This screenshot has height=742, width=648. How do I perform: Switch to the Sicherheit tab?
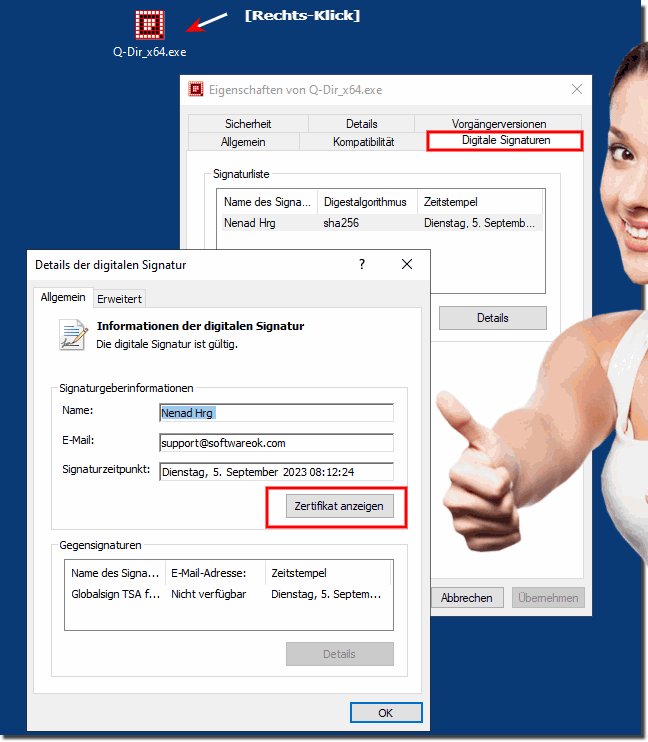coord(248,124)
